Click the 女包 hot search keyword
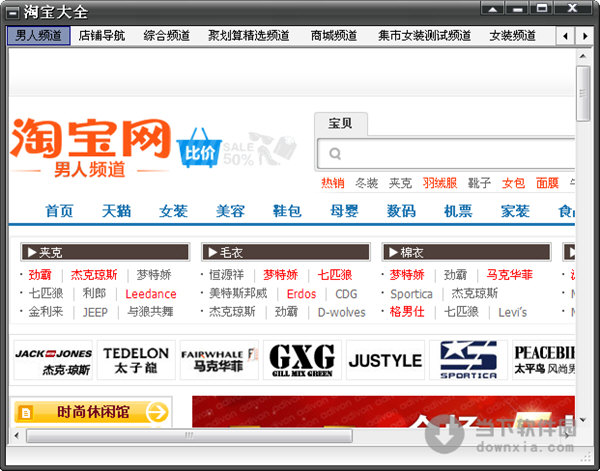Image resolution: width=600 pixels, height=471 pixels. (x=514, y=183)
